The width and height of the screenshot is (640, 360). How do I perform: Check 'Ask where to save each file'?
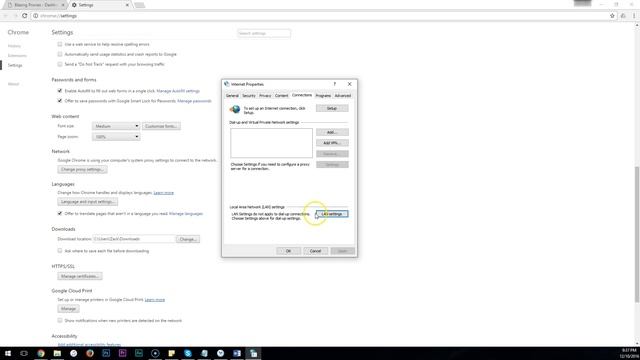60,251
